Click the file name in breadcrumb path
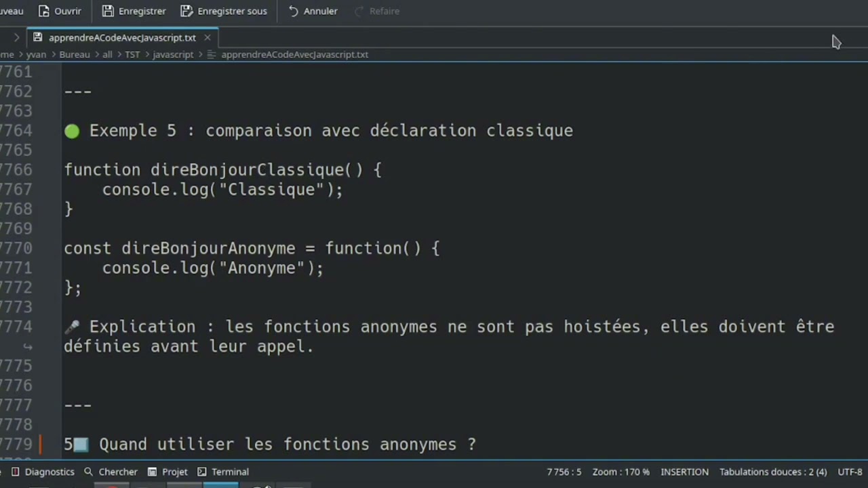This screenshot has width=868, height=488. coord(294,54)
